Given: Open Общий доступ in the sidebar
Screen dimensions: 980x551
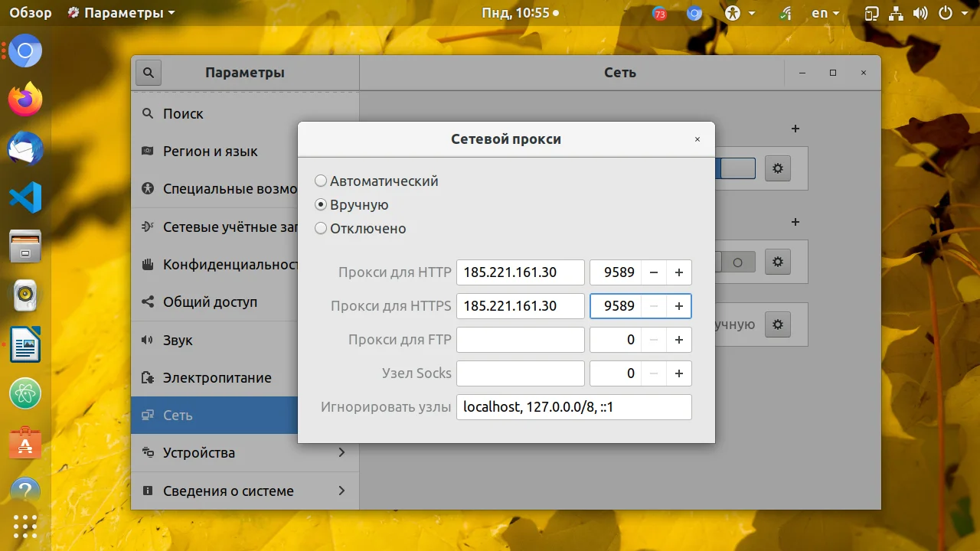Looking at the screenshot, I should click(214, 302).
